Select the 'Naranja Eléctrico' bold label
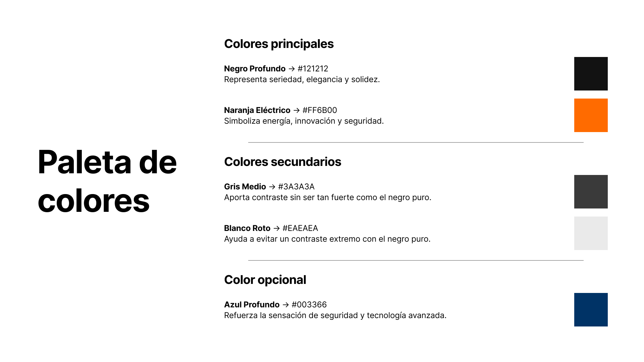This screenshot has width=644, height=362. coord(257,110)
